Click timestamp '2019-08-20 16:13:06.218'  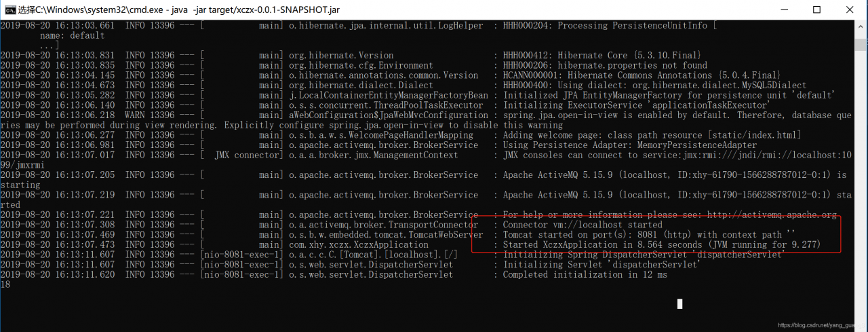pyautogui.click(x=57, y=115)
